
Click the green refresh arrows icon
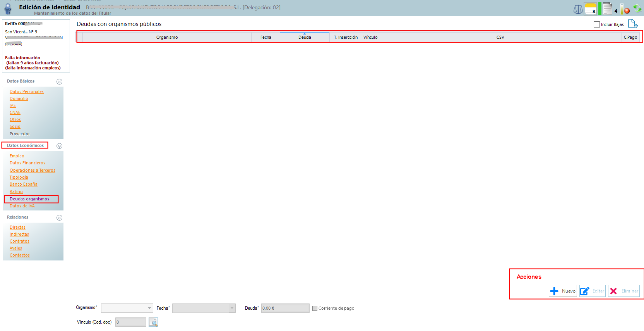click(637, 8)
